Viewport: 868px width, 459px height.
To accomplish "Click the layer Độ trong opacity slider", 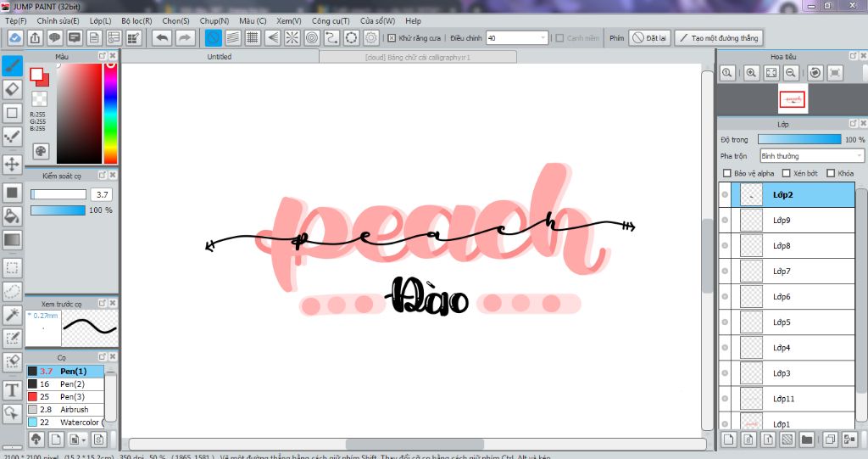I will [799, 140].
